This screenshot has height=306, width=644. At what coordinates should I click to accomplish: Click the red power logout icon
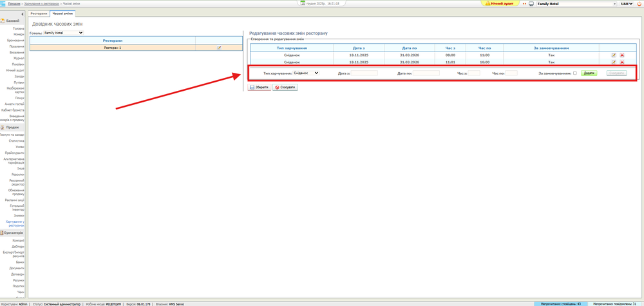point(639,4)
